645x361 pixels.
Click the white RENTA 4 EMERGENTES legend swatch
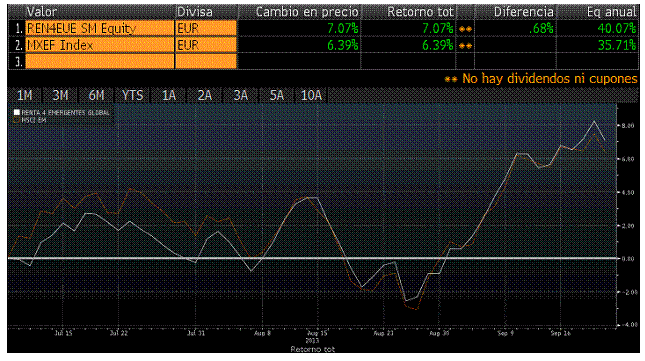[17, 112]
